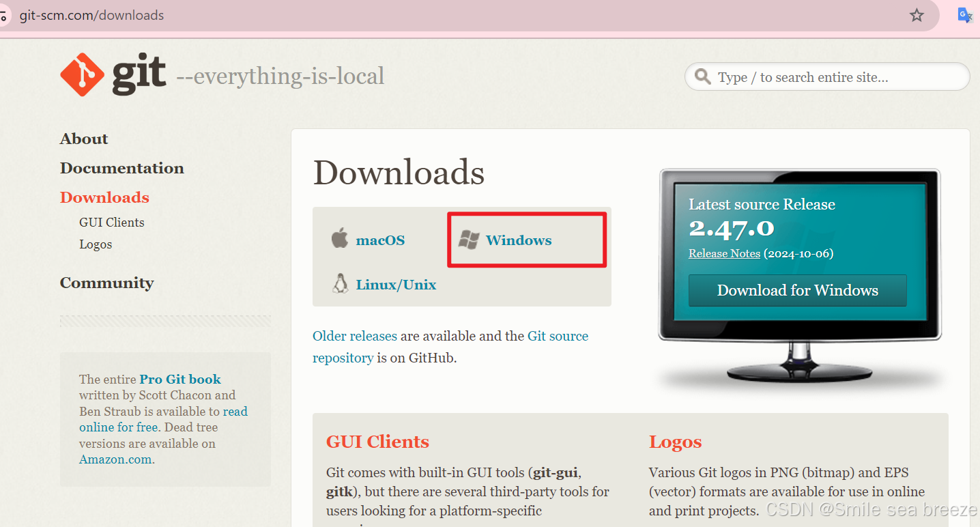Follow the Older releases link
This screenshot has height=527, width=980.
[x=355, y=336]
